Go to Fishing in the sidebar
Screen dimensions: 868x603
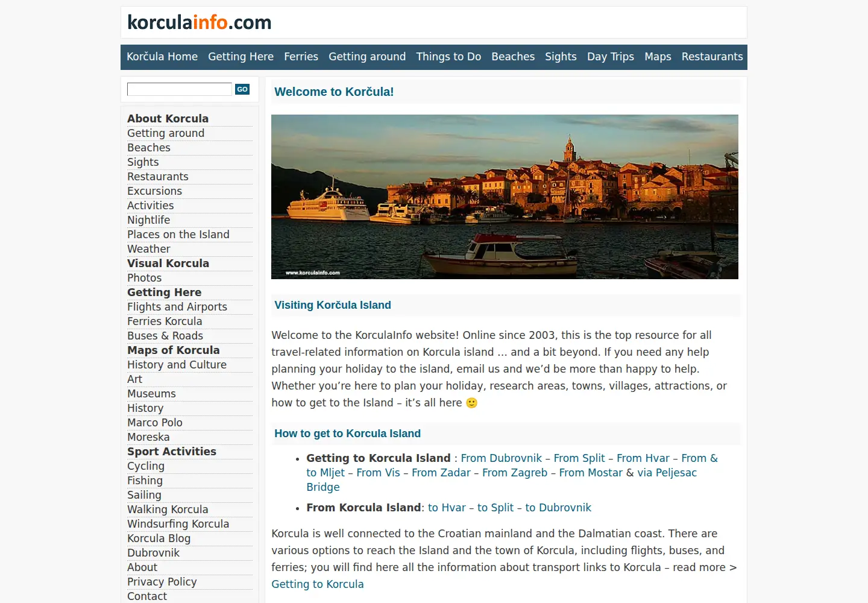pyautogui.click(x=145, y=481)
